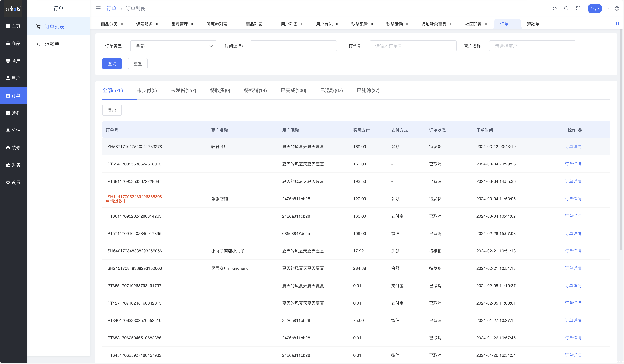Open the 商户名称 select box
Screen dimensions: 624x364
pos(532,46)
